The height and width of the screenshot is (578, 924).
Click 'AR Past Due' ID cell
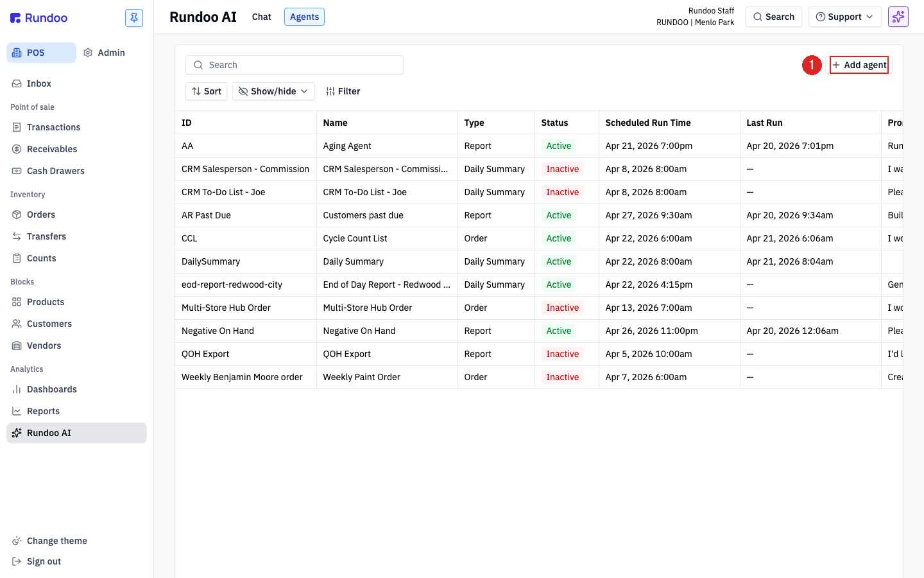pyautogui.click(x=246, y=215)
